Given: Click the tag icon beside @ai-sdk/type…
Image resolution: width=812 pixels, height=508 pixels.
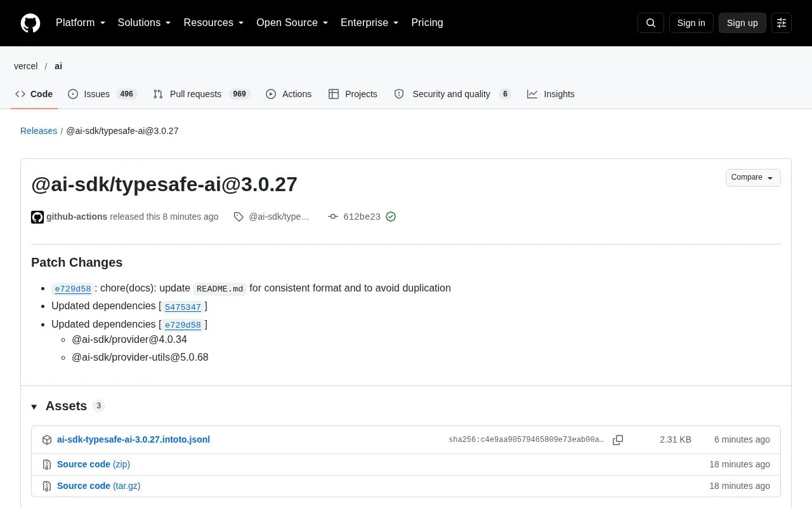Looking at the screenshot, I should pos(239,217).
